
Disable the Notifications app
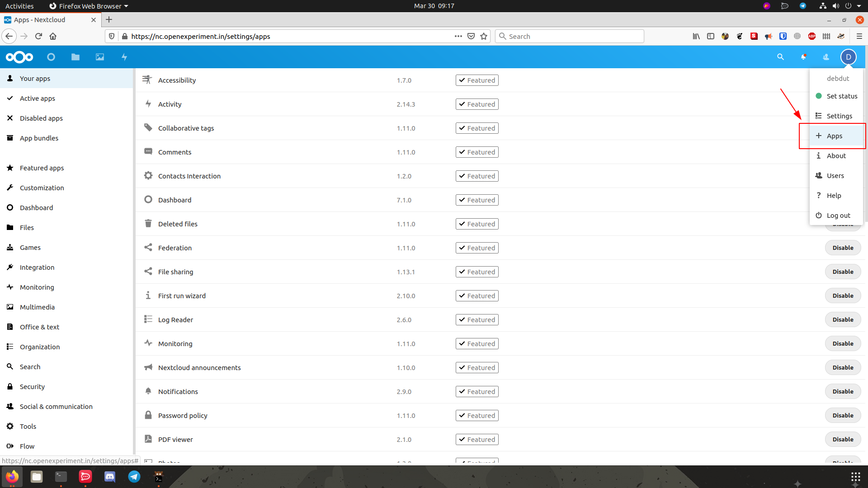coord(843,391)
